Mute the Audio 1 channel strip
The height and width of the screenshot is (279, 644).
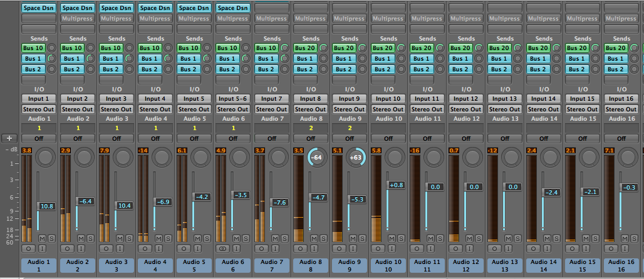(x=42, y=238)
